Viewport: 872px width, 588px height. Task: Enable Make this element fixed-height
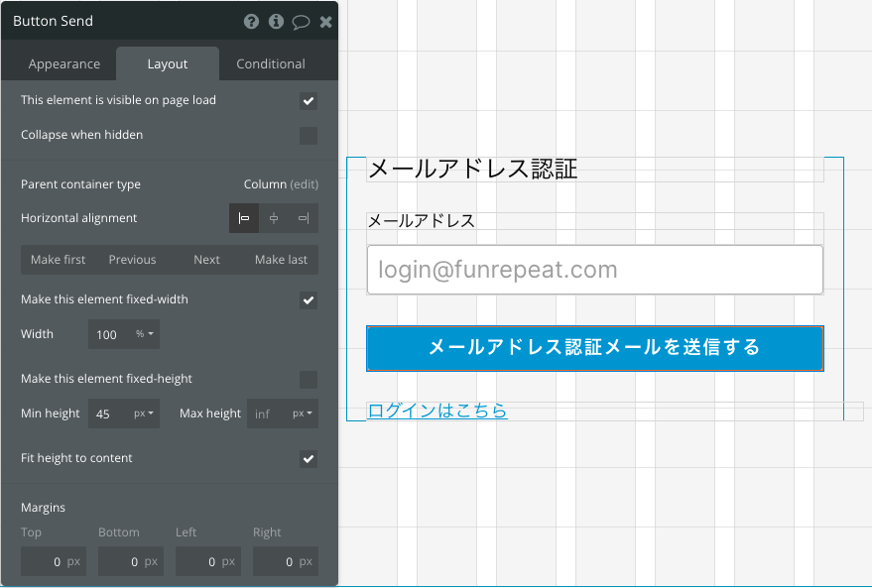[309, 380]
